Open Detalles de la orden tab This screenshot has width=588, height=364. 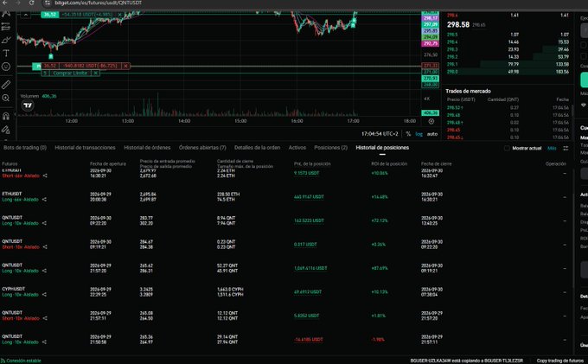pos(258,148)
